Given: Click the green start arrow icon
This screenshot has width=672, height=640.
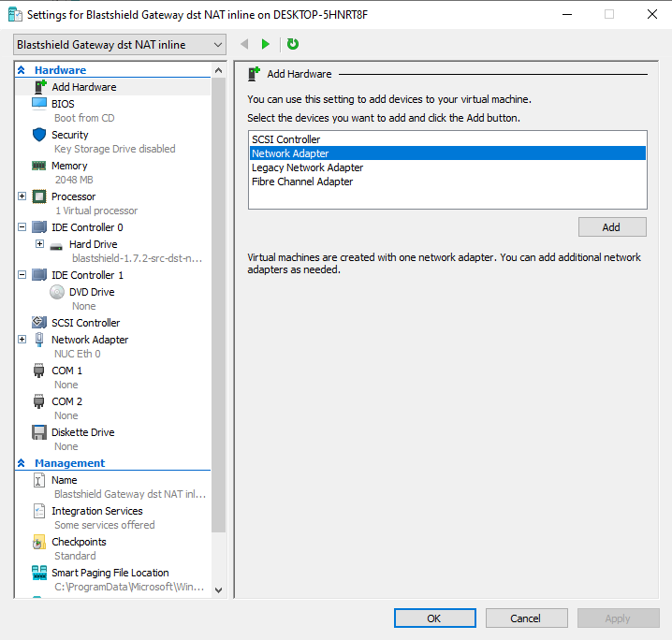Looking at the screenshot, I should [x=266, y=44].
